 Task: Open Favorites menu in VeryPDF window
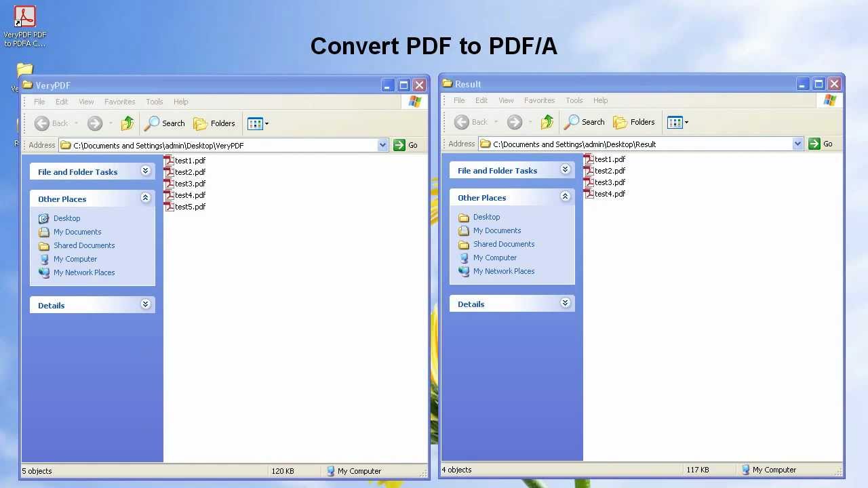coord(120,102)
